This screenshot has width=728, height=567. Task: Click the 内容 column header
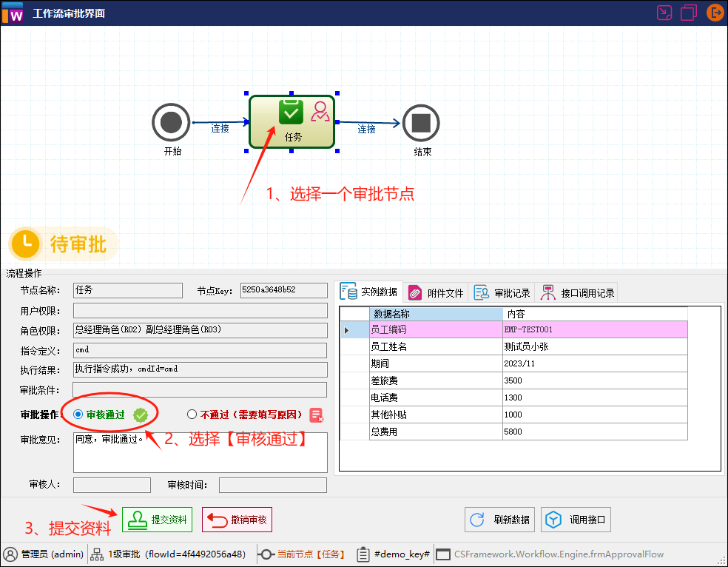coord(595,314)
